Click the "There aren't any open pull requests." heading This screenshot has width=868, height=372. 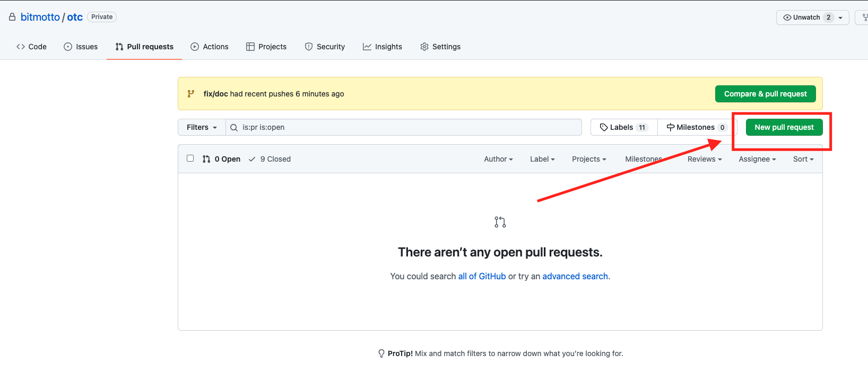coord(500,252)
